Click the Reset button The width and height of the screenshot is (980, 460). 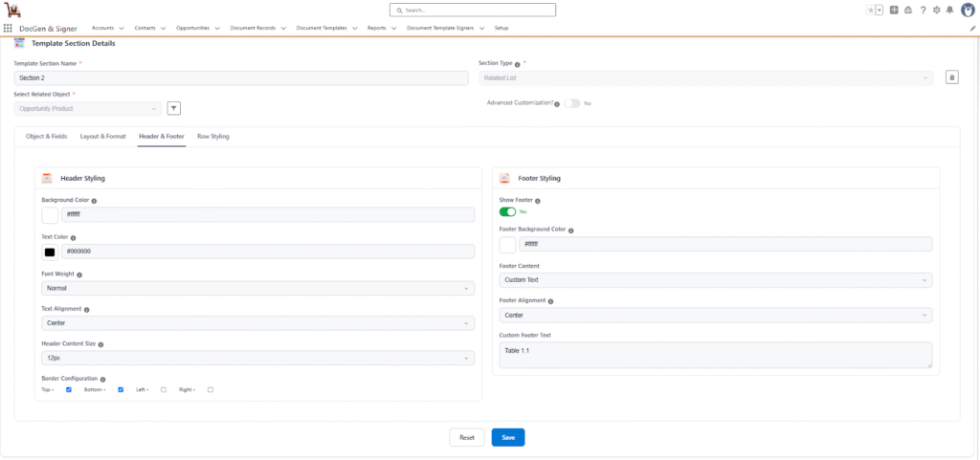pos(467,437)
